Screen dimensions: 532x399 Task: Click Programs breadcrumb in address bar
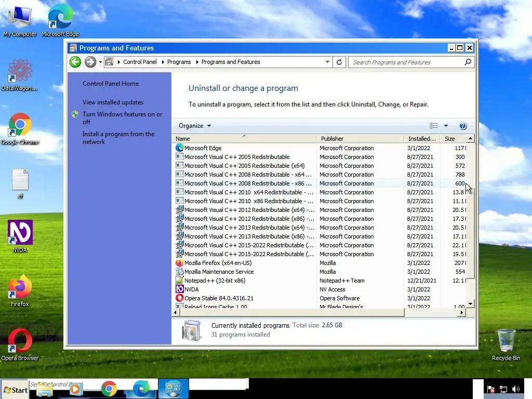coord(179,62)
